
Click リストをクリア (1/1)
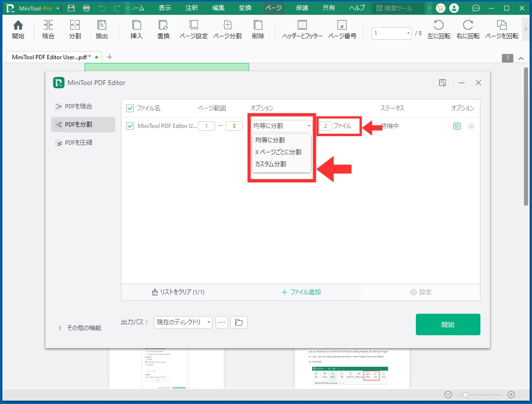click(178, 292)
